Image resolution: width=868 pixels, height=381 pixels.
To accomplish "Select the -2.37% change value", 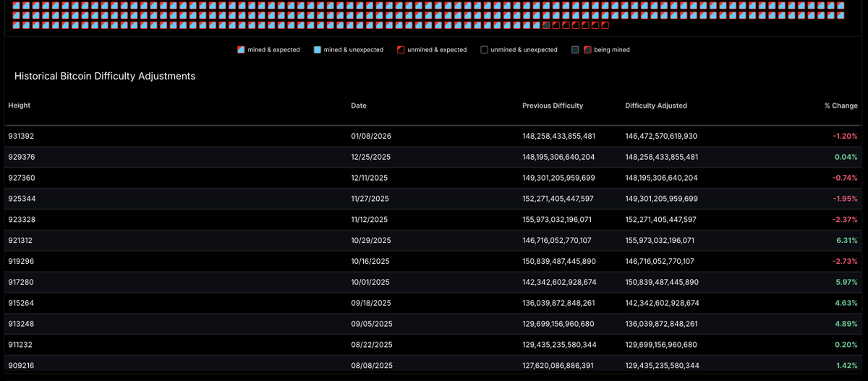I will click(x=845, y=220).
